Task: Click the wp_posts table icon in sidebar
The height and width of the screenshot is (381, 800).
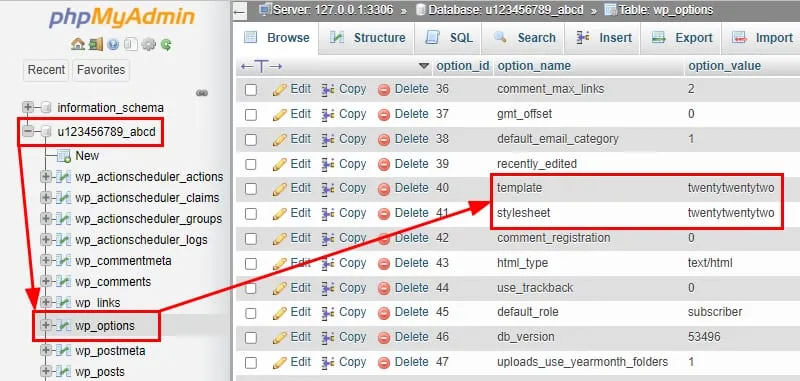Action: click(x=63, y=371)
